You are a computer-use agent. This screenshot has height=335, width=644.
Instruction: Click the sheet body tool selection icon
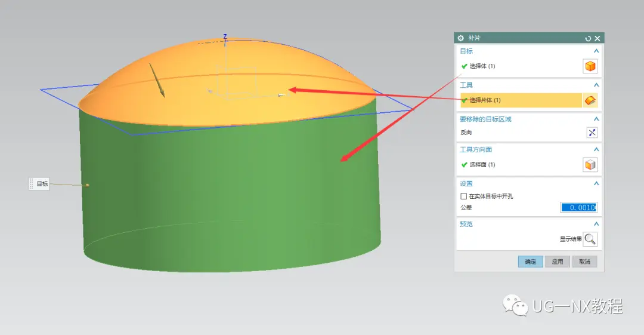tap(590, 100)
